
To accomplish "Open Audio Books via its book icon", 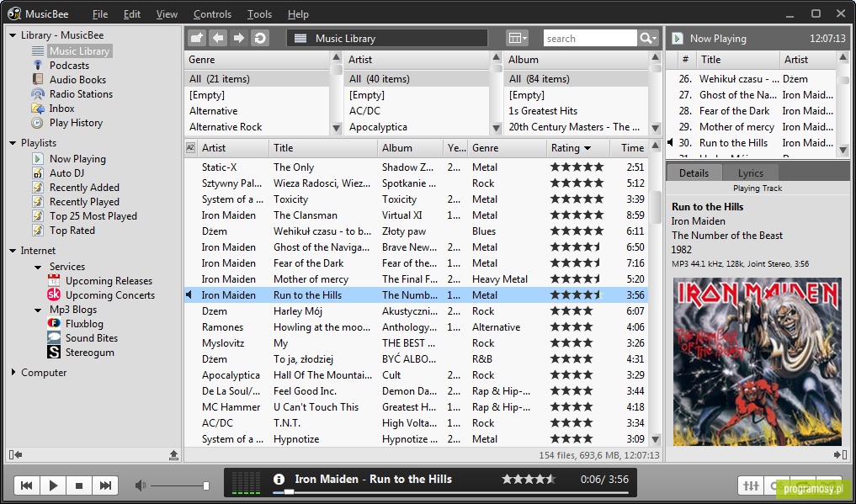I will point(38,80).
